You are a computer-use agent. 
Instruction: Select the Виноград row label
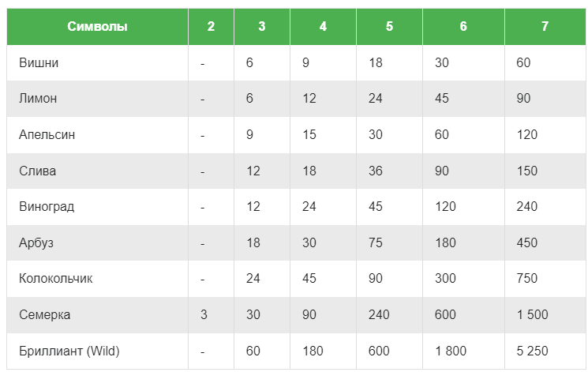[x=47, y=206]
